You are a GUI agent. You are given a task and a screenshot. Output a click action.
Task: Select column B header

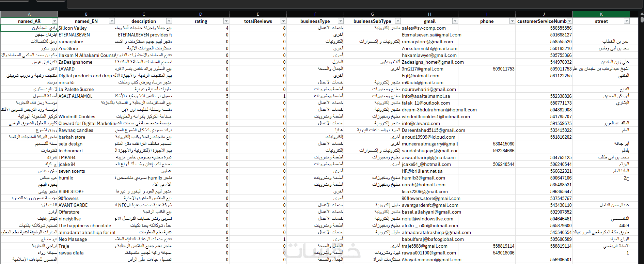point(87,14)
